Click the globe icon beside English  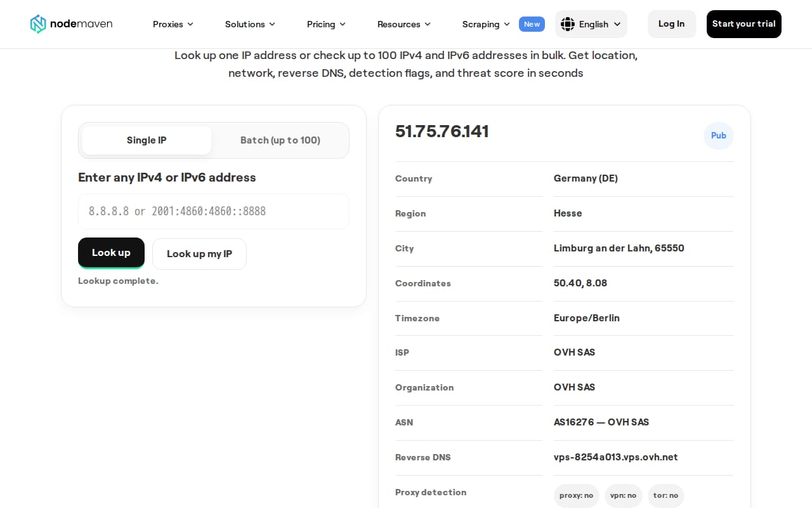pos(568,24)
